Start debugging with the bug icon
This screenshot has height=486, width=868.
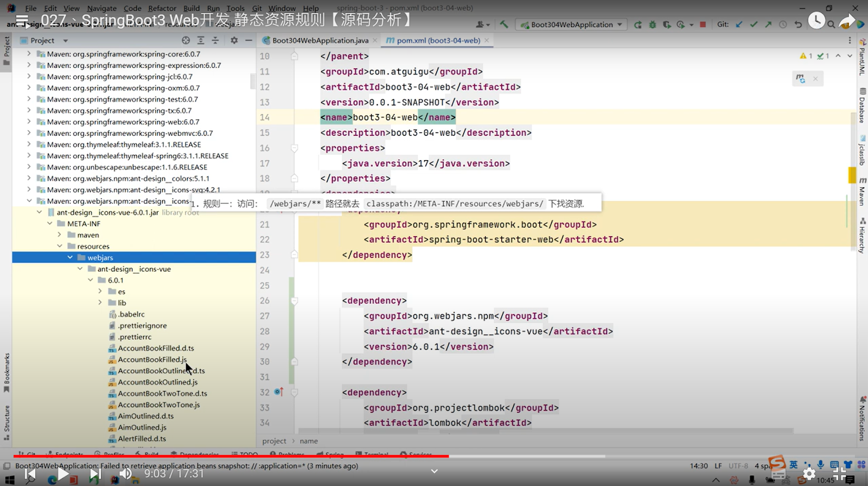pyautogui.click(x=653, y=24)
